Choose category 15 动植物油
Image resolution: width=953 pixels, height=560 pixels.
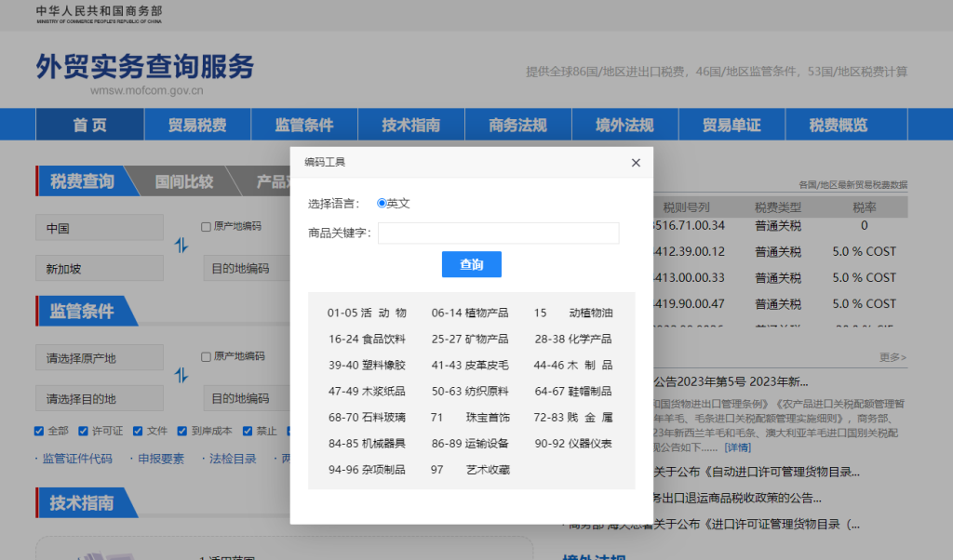click(x=573, y=313)
